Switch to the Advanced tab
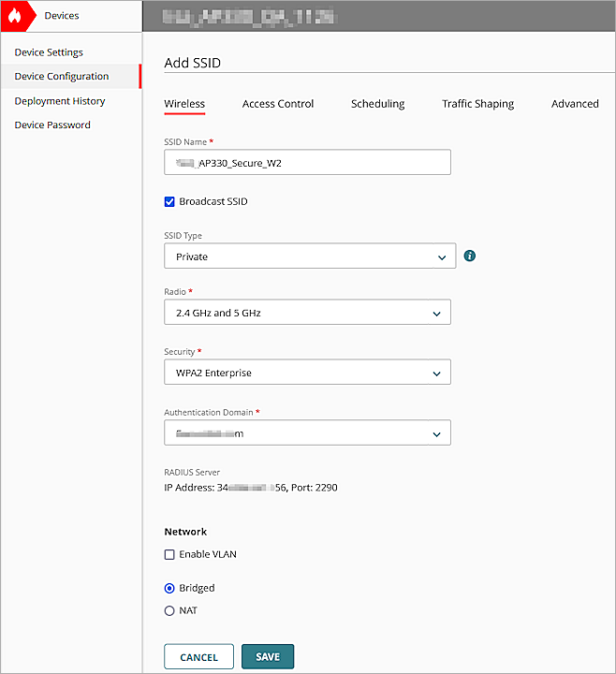This screenshot has height=674, width=616. click(575, 104)
